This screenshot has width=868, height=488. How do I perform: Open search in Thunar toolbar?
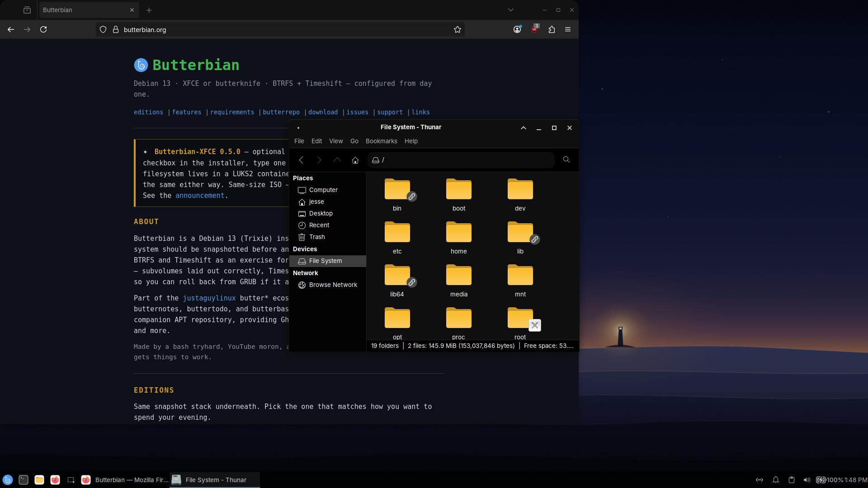[x=566, y=160]
